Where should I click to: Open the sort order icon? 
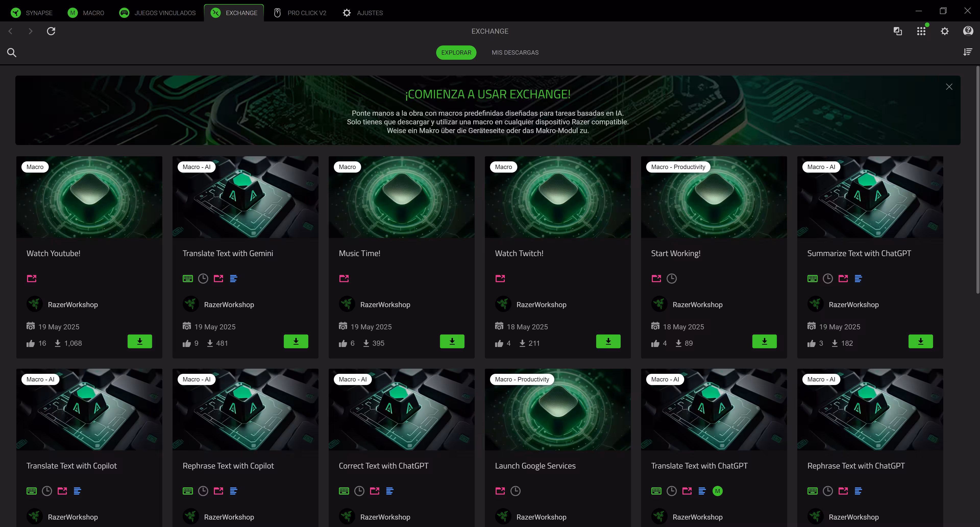click(967, 52)
